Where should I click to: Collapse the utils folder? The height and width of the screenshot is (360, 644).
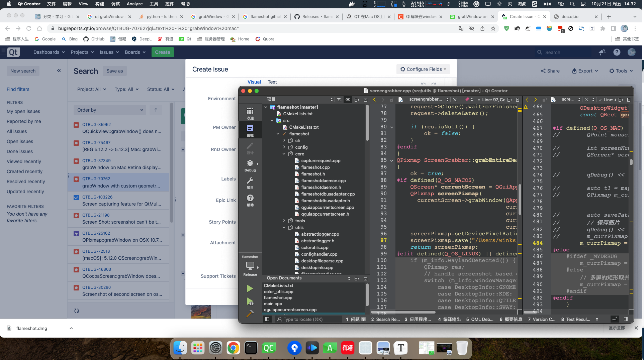pos(284,227)
